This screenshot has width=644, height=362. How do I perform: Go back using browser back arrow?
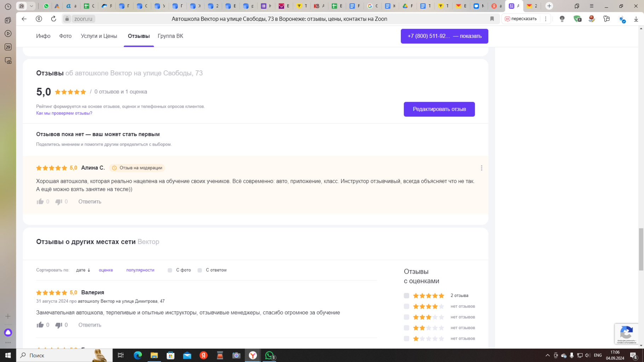point(24,19)
